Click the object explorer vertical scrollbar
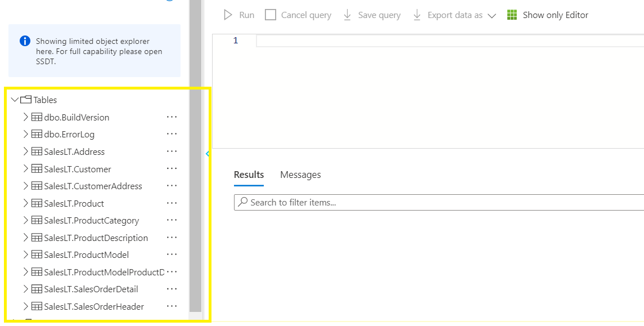Viewport: 644px width, 326px height. pyautogui.click(x=195, y=169)
